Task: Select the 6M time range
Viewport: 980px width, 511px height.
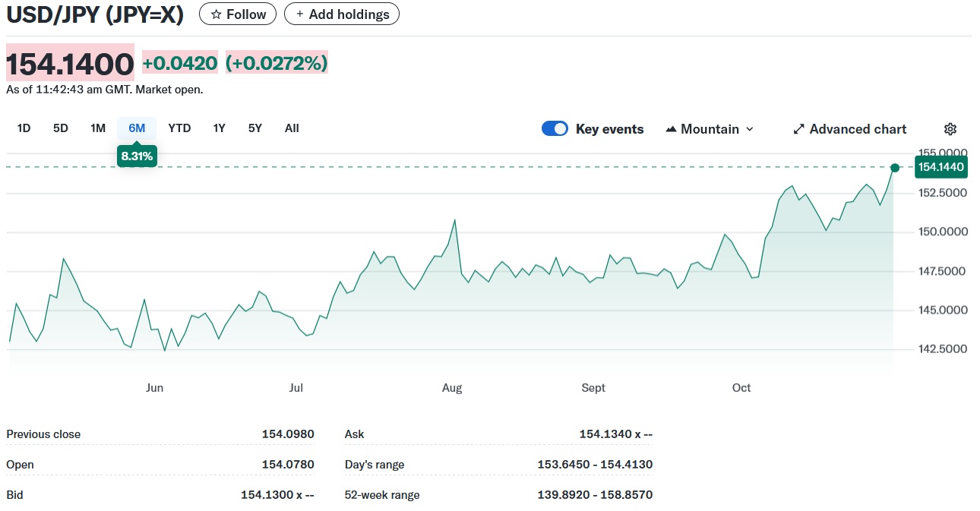Action: click(x=137, y=128)
